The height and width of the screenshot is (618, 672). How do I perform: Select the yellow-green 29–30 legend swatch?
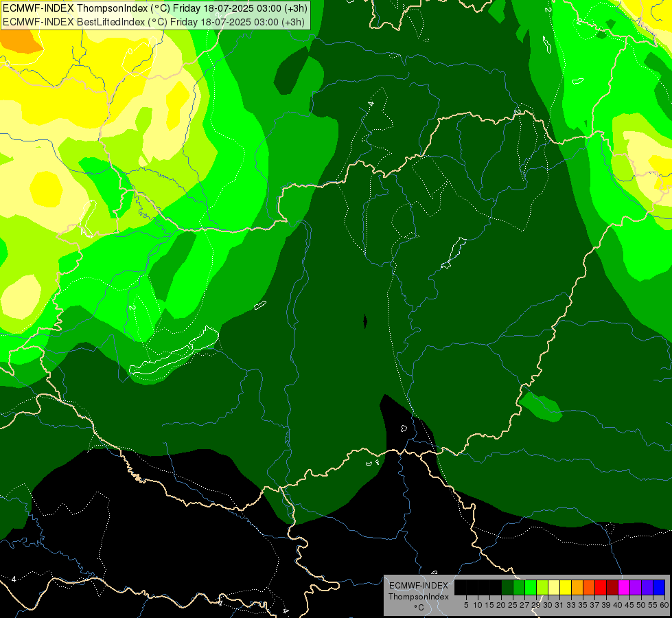542,587
